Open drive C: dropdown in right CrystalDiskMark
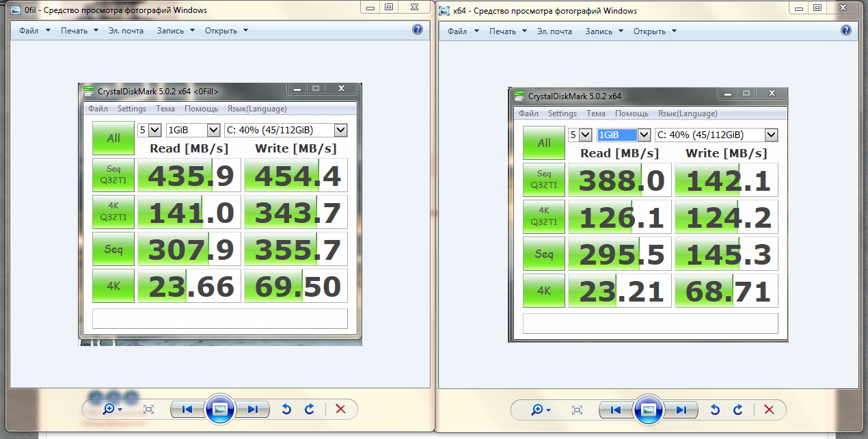The height and width of the screenshot is (439, 868). tap(716, 135)
